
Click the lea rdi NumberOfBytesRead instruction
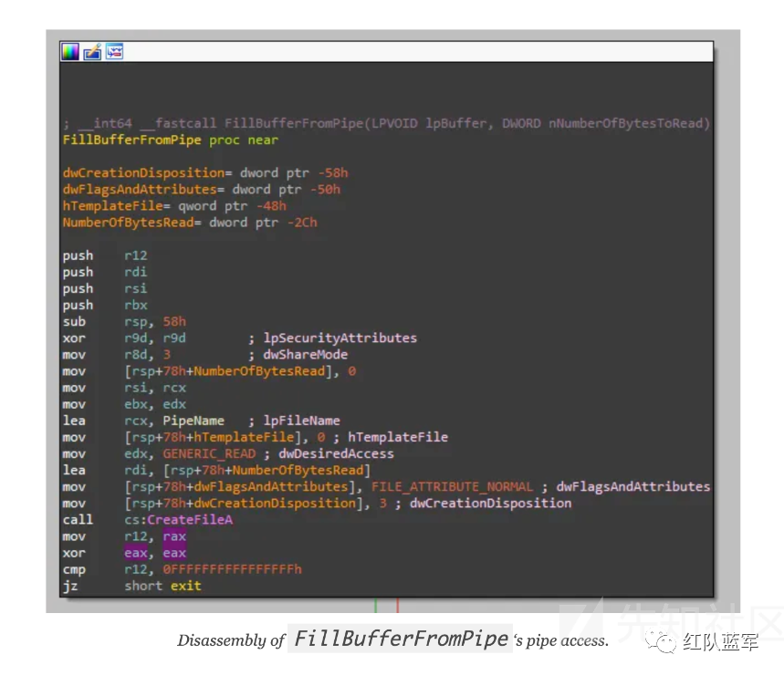(x=216, y=470)
